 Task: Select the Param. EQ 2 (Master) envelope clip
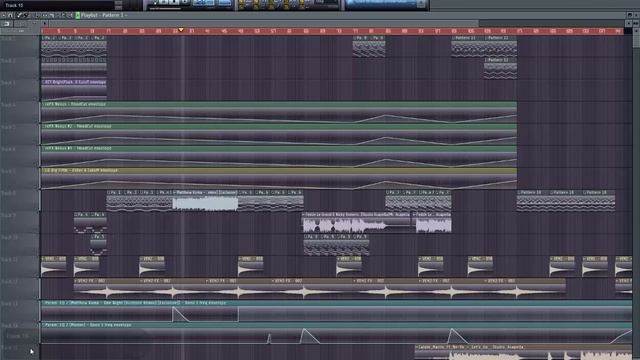point(336,333)
